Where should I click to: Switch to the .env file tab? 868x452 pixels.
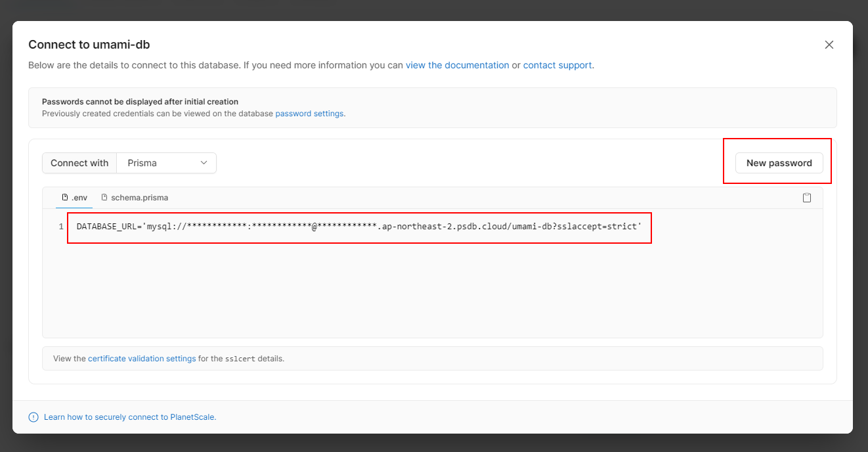(74, 198)
